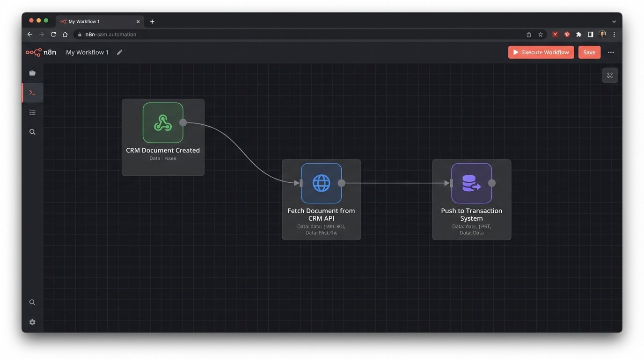The image size is (644, 359).
Task: Open the search tool in the sidebar
Action: pyautogui.click(x=32, y=131)
